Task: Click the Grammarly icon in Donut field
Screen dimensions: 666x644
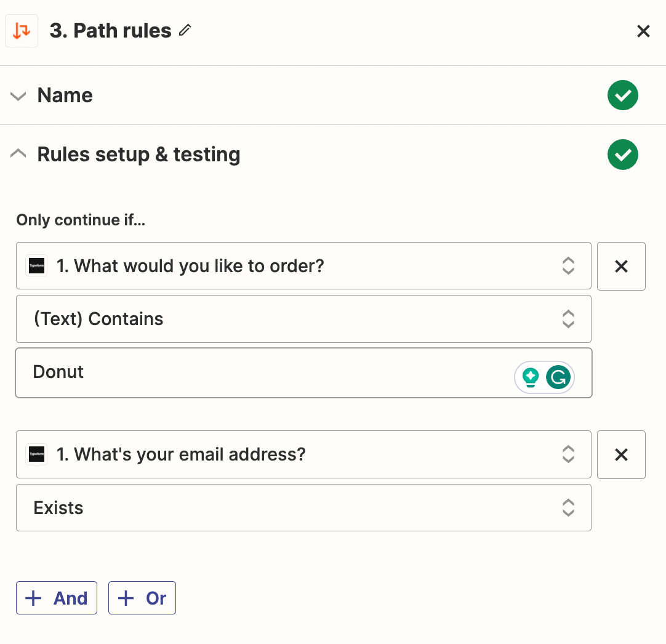Action: [x=558, y=377]
